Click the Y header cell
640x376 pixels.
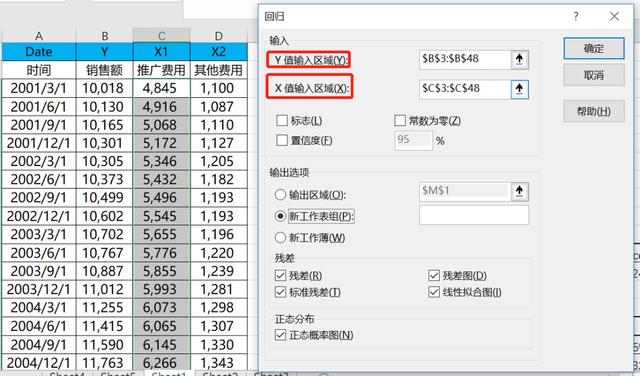(104, 52)
